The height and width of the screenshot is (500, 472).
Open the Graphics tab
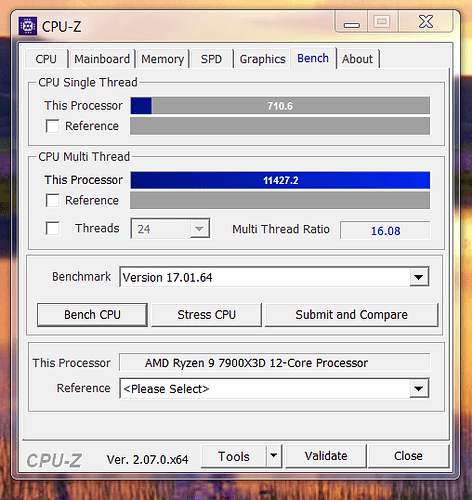262,59
